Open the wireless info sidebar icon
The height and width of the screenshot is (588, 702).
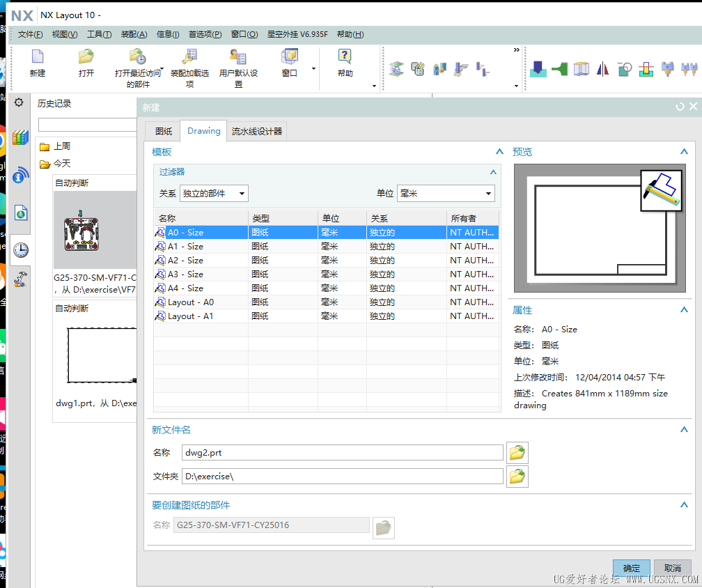pyautogui.click(x=20, y=175)
